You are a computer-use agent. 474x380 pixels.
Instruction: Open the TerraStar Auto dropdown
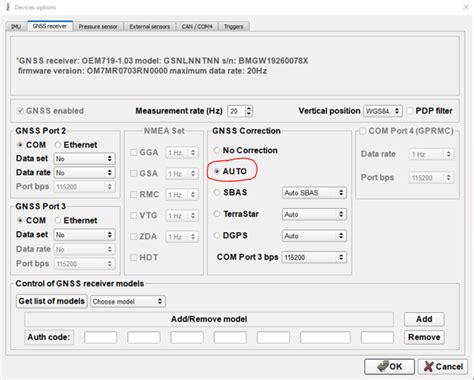(x=314, y=214)
